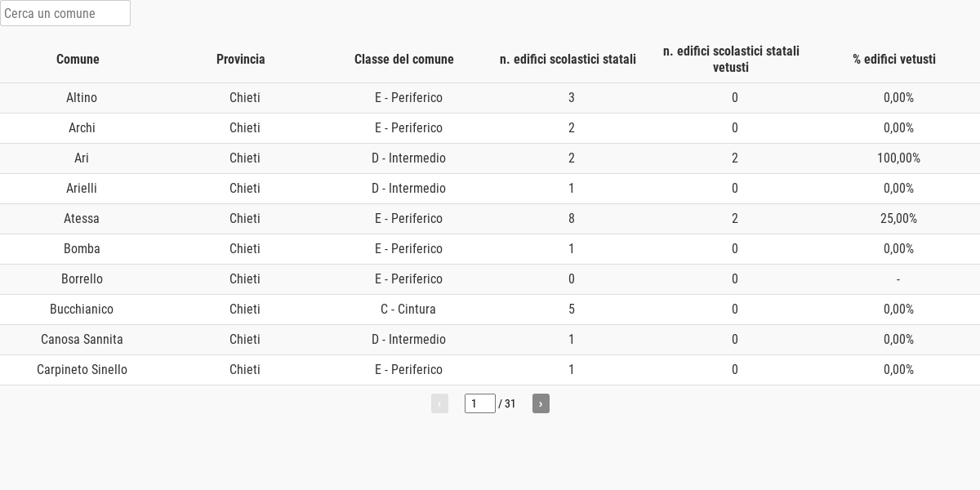Sort by '% edifici vetusti' header
Viewport: 980px width, 490px height.
point(894,59)
